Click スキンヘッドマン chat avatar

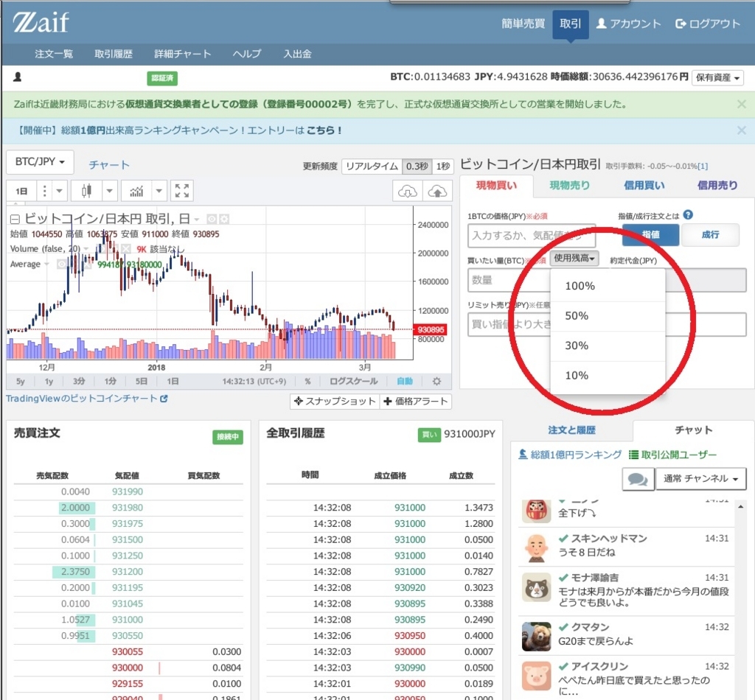point(537,548)
